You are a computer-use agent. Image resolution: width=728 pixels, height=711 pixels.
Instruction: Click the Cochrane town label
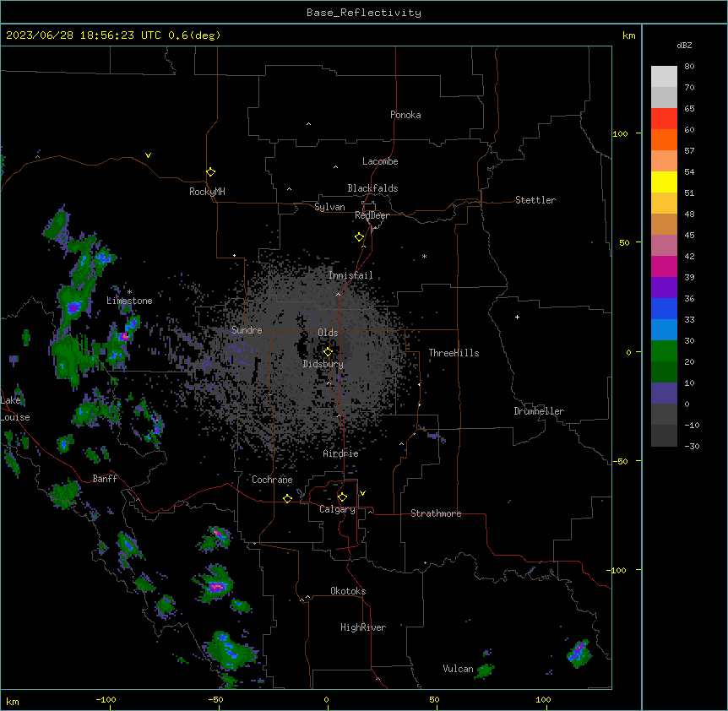click(x=272, y=480)
